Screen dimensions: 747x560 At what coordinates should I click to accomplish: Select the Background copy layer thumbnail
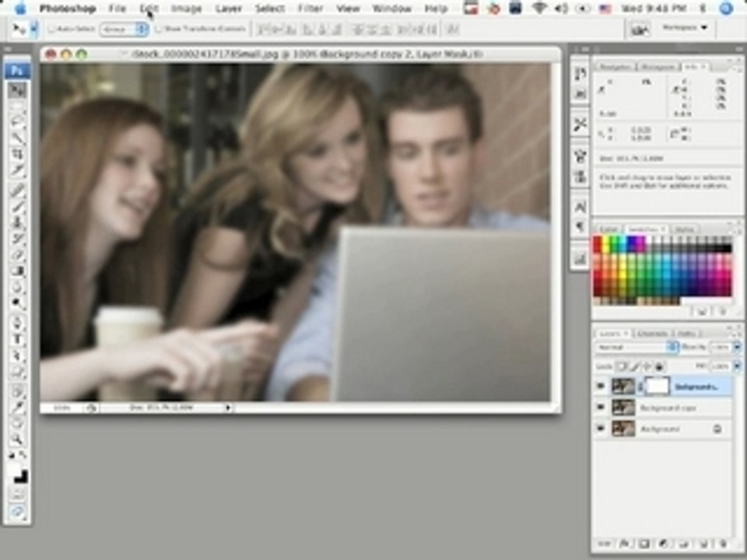pyautogui.click(x=623, y=407)
